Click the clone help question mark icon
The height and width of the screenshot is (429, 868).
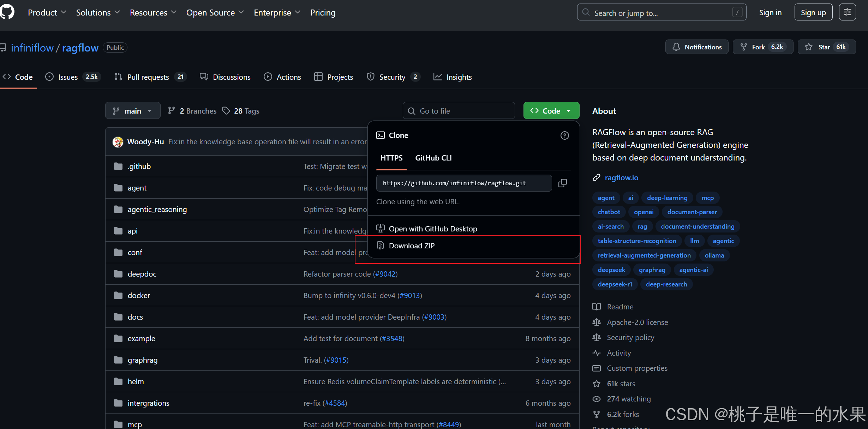pos(564,135)
